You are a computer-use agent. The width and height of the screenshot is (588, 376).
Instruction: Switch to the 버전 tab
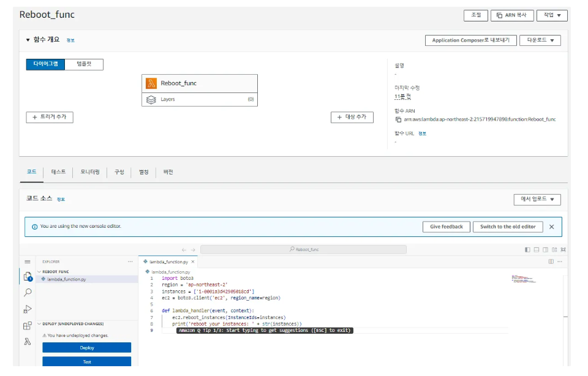[168, 172]
